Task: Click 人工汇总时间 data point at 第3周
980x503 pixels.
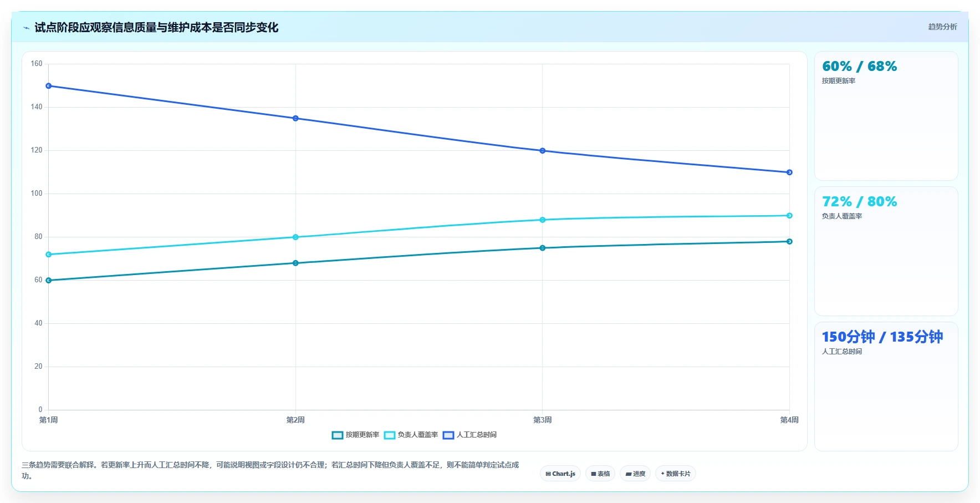Action: pos(543,151)
